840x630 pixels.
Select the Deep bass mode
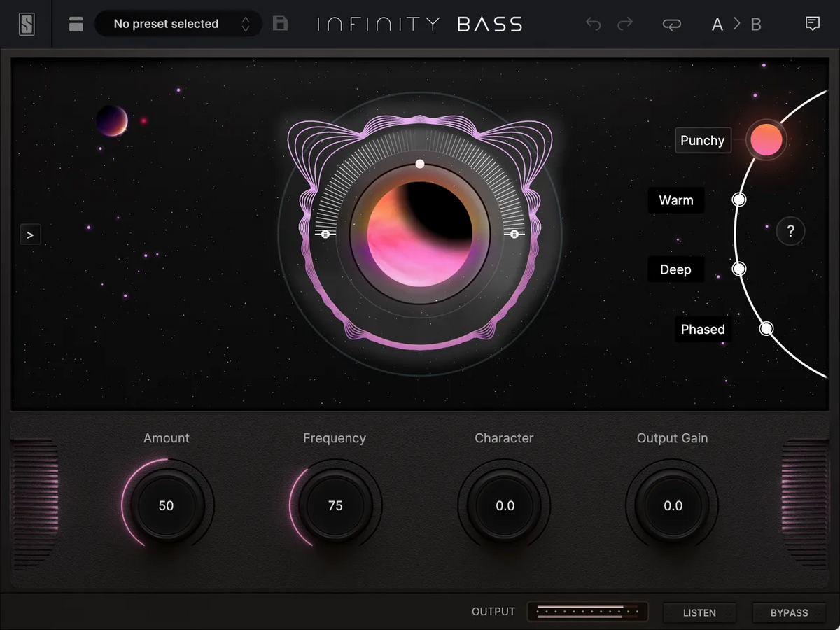point(675,269)
